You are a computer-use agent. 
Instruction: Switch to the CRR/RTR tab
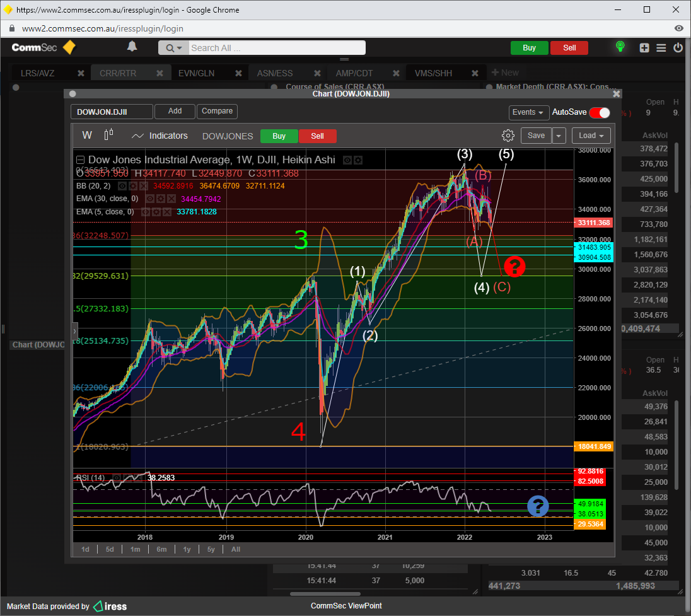(118, 73)
